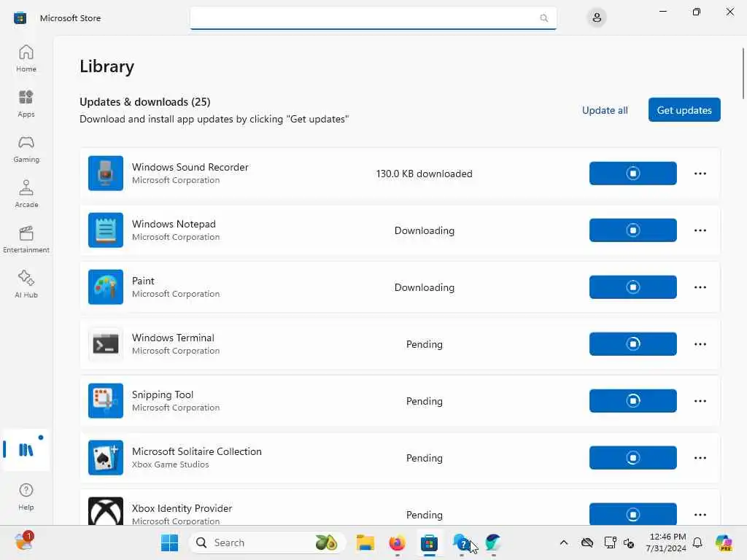Stop the Paint download
This screenshot has width=747, height=560.
632,287
